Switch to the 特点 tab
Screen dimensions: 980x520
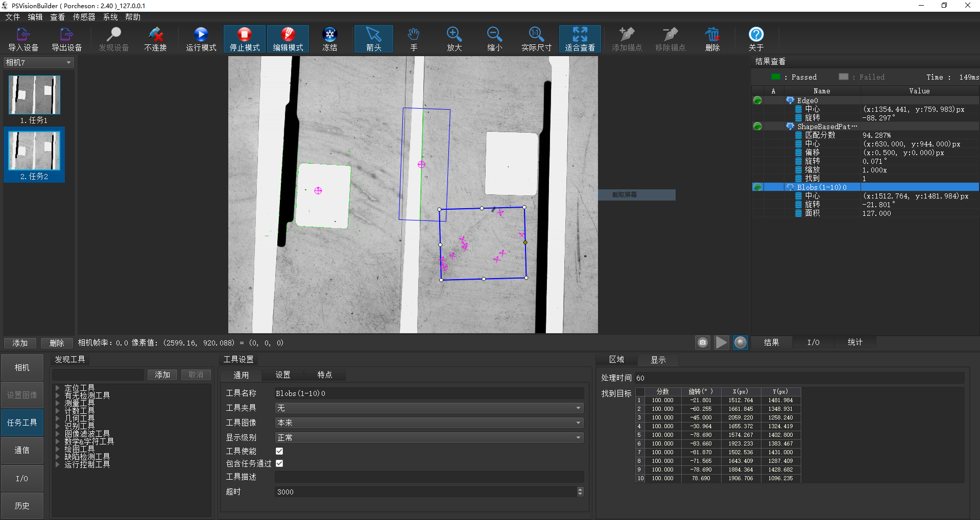(x=324, y=375)
